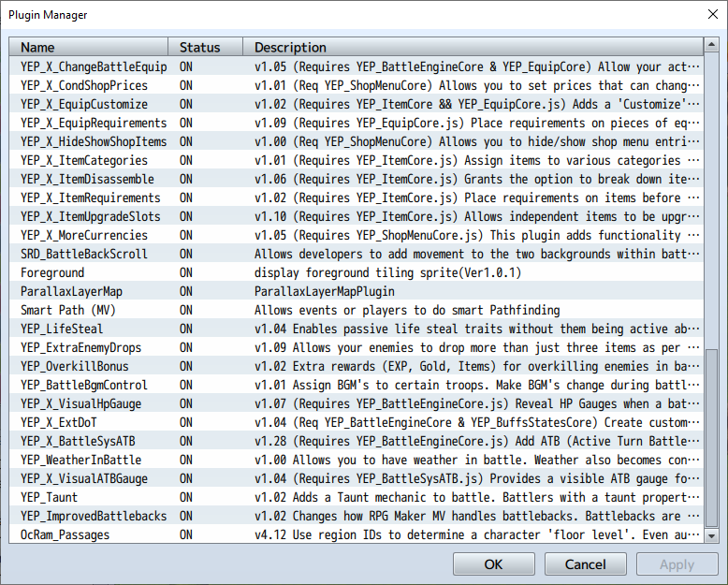This screenshot has height=585, width=728.
Task: Click the Cancel button
Action: click(585, 564)
